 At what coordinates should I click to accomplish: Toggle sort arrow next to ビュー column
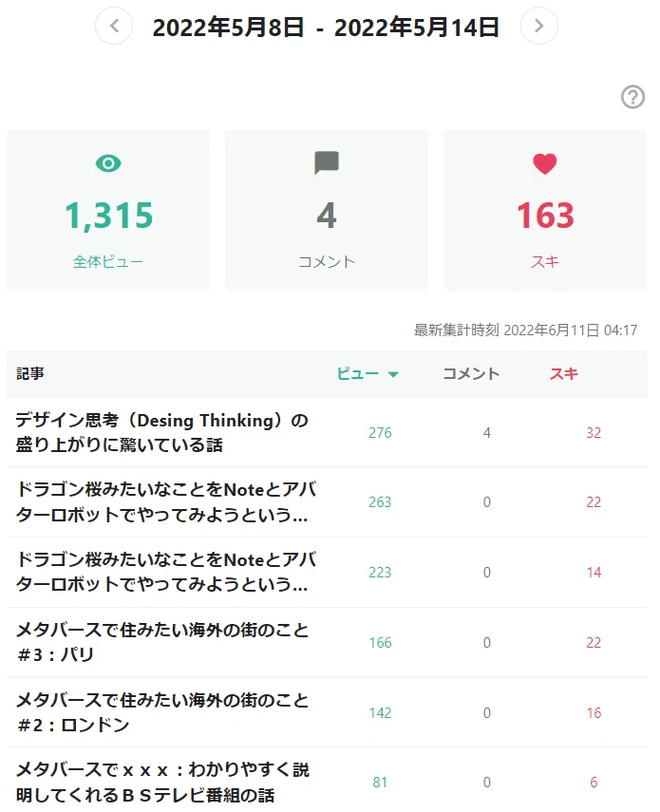[x=393, y=374]
